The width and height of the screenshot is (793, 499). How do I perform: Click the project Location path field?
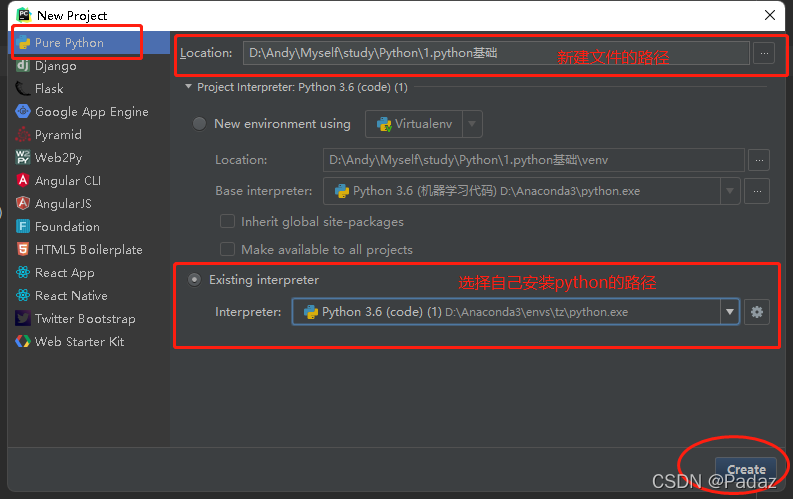coord(496,53)
